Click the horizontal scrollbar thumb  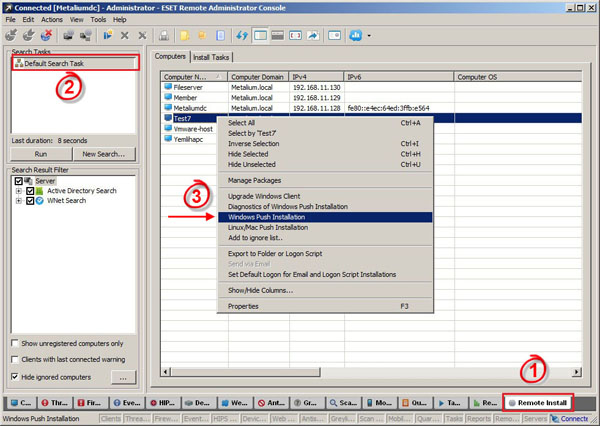point(245,372)
